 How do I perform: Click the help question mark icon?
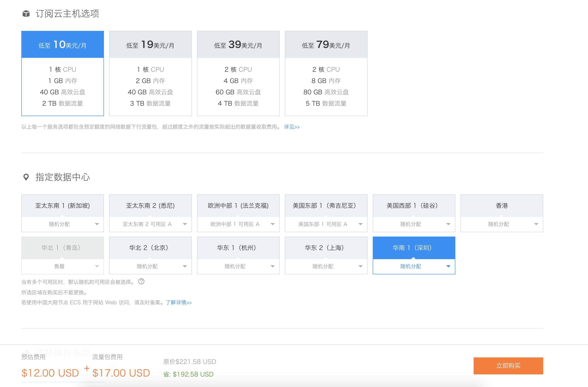click(141, 281)
